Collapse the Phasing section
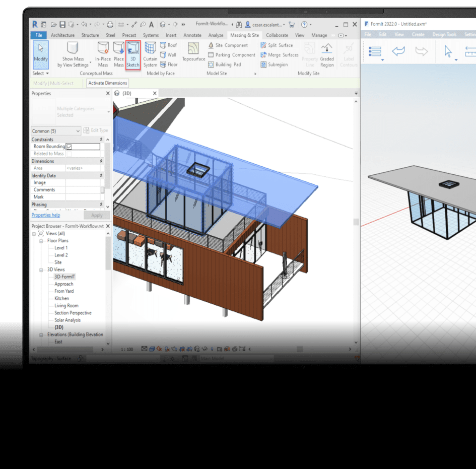The image size is (476, 469). tap(101, 205)
